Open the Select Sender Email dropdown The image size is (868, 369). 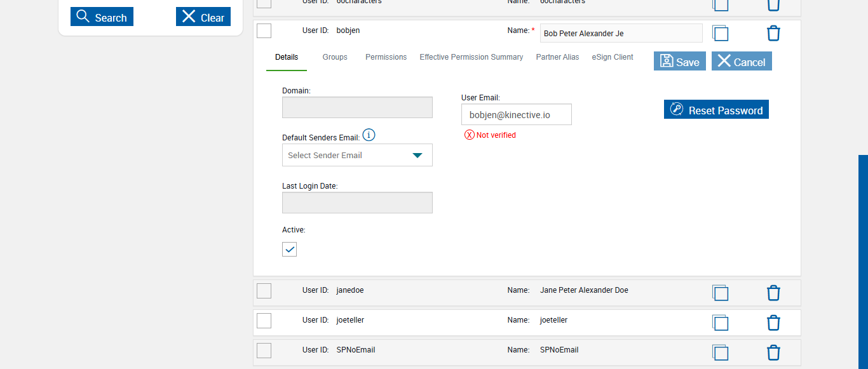(357, 155)
